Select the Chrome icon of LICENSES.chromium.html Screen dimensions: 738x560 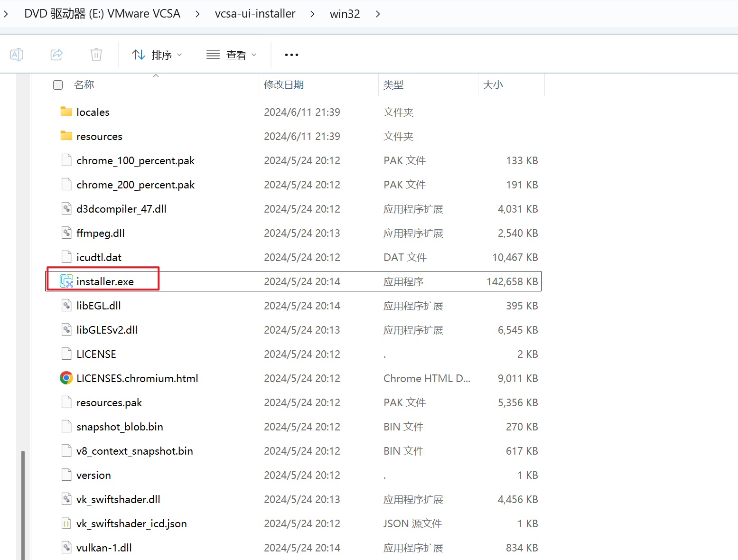coord(66,378)
